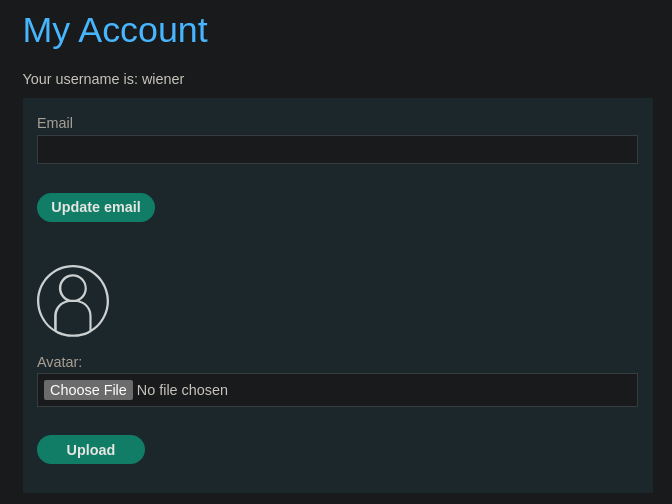Click the word "Account" in the page title
The image size is (672, 504).
(x=143, y=30)
